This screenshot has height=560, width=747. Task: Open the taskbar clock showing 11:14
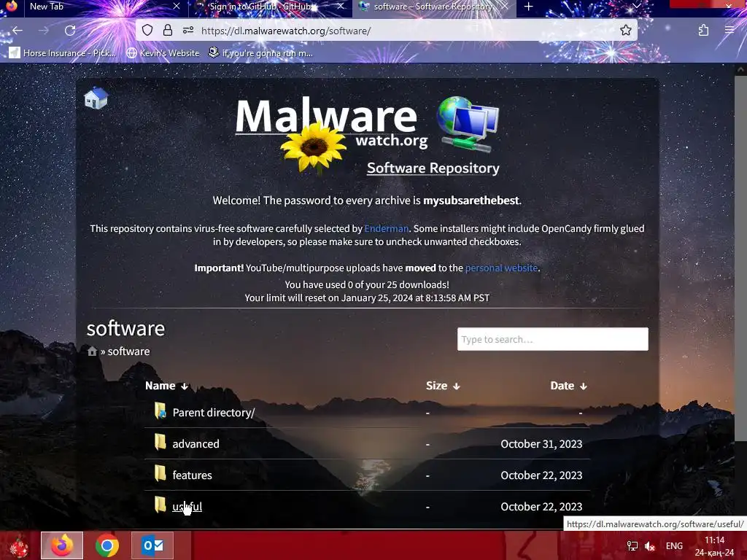coord(714,546)
